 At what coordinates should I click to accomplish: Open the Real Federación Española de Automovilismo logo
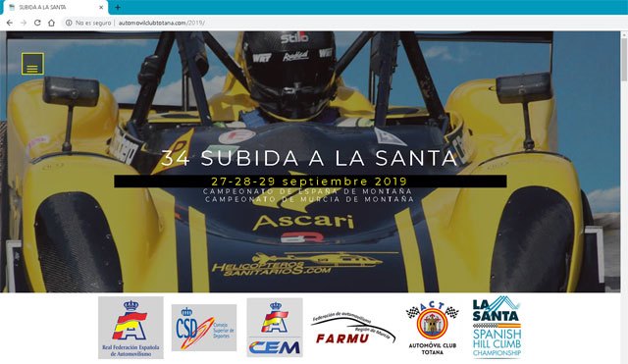(131, 328)
